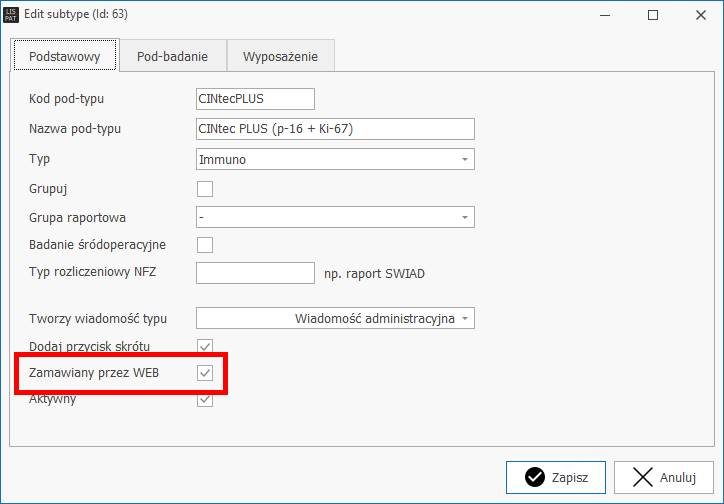Click the Kod pod-typu text field
This screenshot has width=724, height=504.
click(x=255, y=98)
